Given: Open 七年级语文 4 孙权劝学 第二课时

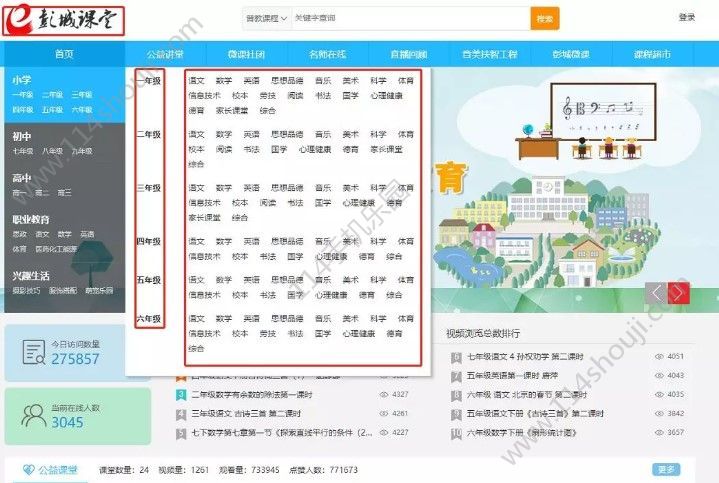Looking at the screenshot, I should [x=525, y=356].
